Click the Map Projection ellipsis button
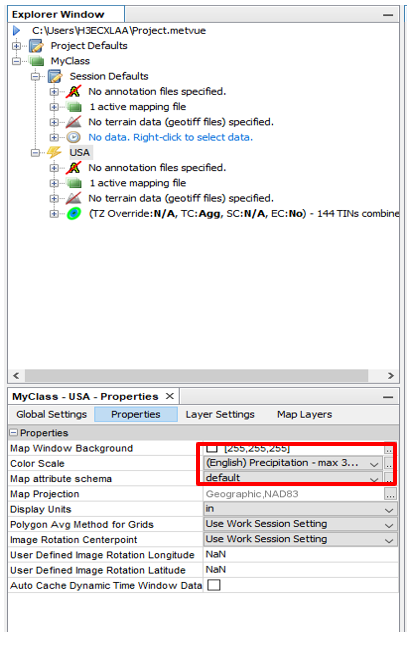Screen dimensions: 411x647 click(x=390, y=494)
